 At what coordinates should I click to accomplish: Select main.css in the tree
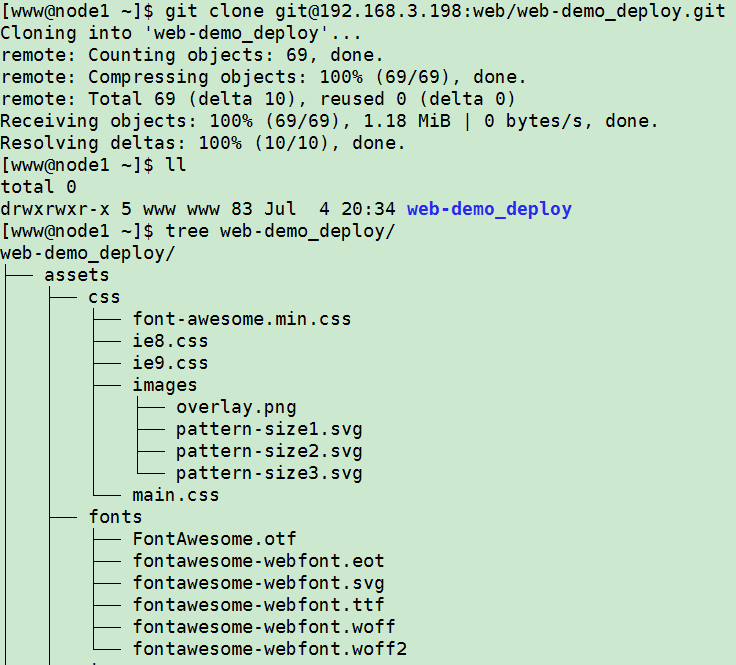point(175,495)
